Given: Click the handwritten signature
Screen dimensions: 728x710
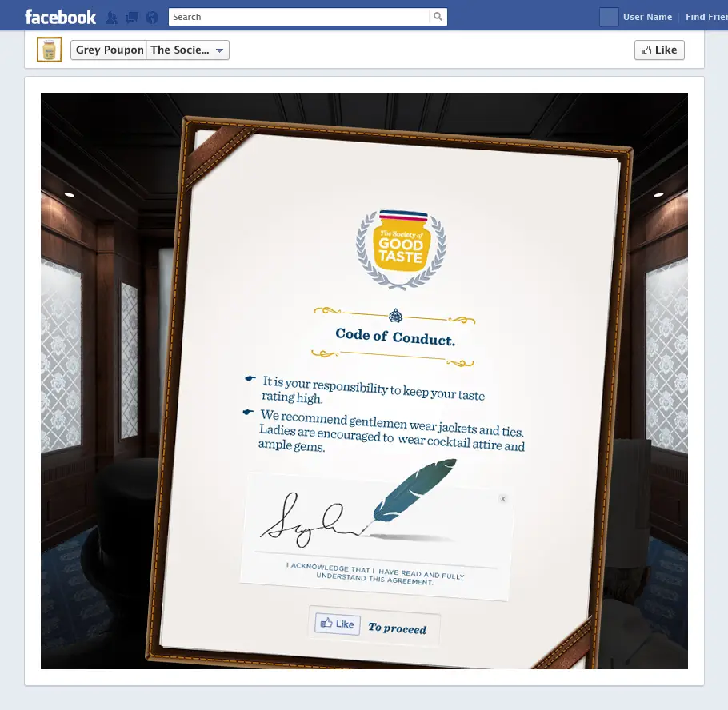Looking at the screenshot, I should coord(308,517).
